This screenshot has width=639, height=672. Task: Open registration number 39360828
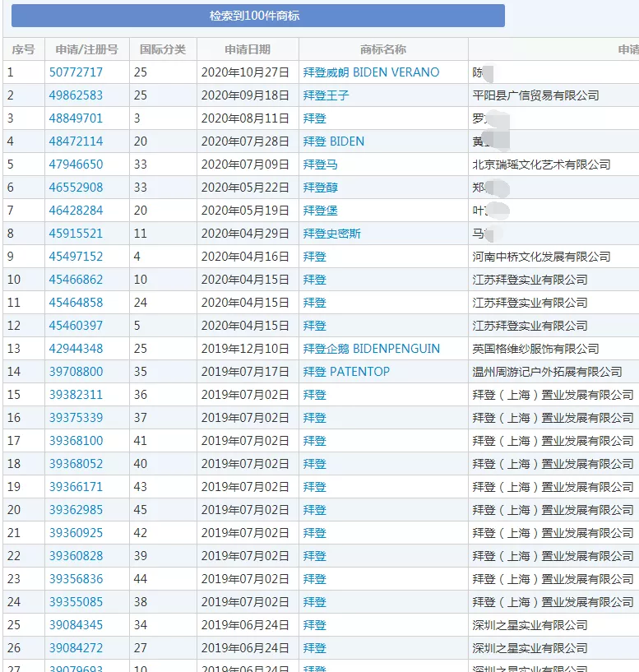click(x=76, y=556)
